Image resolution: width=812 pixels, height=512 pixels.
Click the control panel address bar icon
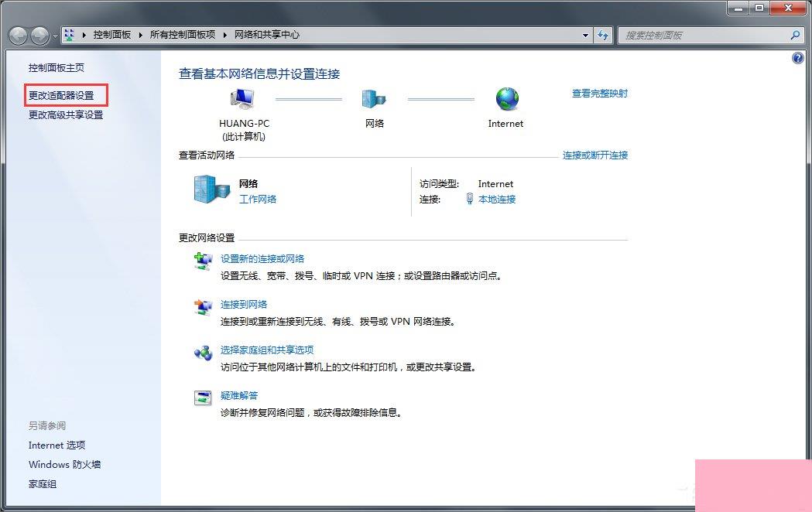[x=70, y=35]
